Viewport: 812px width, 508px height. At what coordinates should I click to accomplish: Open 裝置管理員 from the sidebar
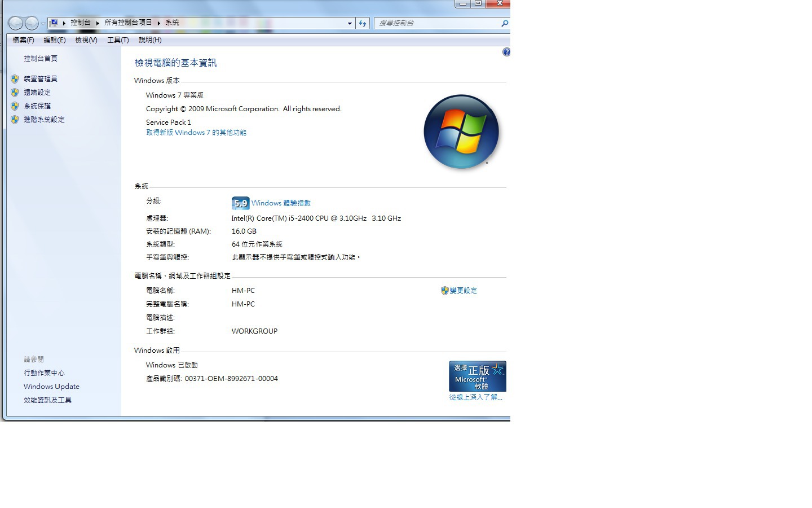click(41, 79)
